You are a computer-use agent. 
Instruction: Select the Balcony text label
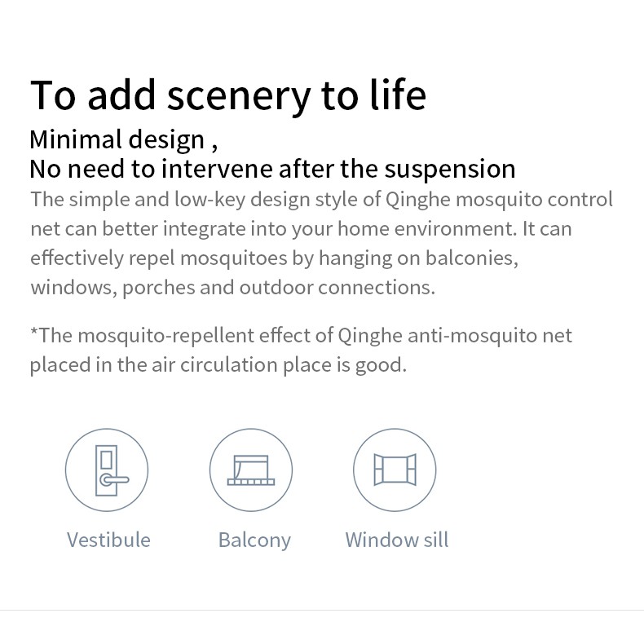pyautogui.click(x=254, y=540)
